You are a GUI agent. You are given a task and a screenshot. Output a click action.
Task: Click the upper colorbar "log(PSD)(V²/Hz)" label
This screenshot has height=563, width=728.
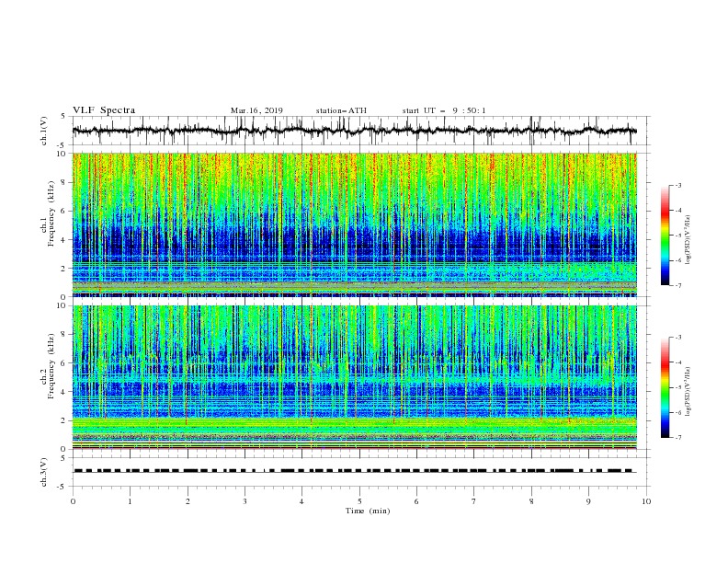[688, 240]
